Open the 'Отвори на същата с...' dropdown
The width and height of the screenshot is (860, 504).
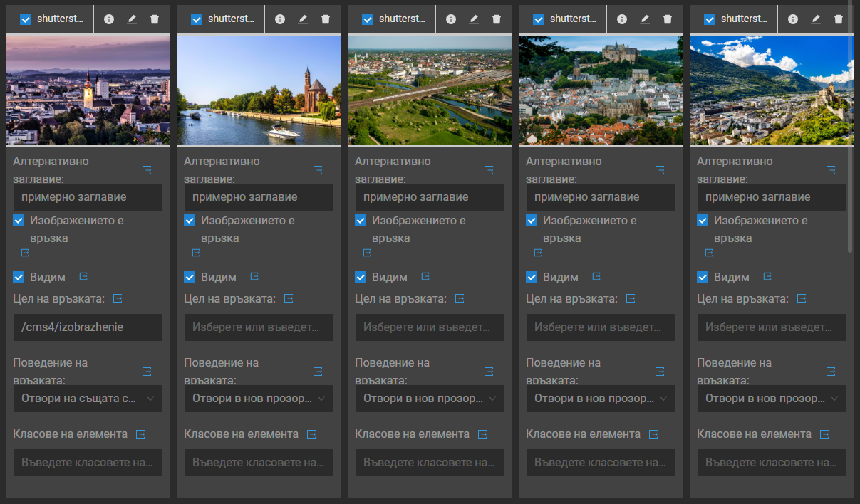[x=88, y=399]
